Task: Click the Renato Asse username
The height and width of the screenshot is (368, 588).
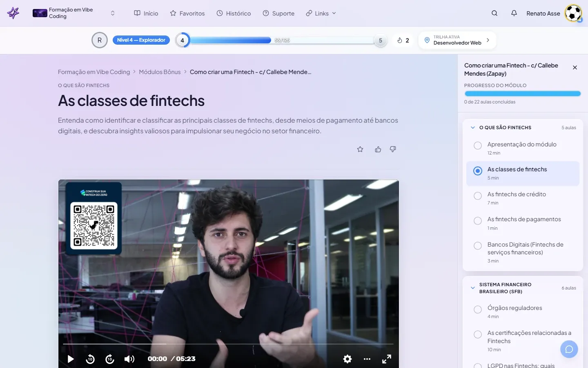Action: (x=543, y=13)
